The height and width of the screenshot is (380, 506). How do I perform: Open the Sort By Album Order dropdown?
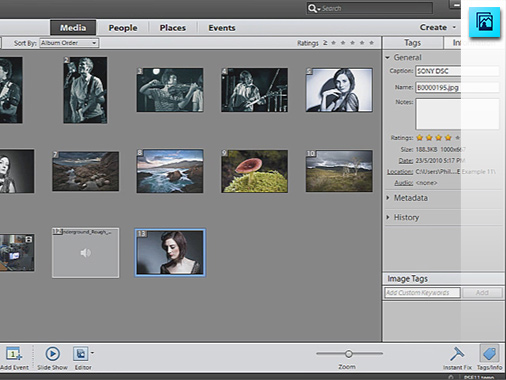(69, 43)
